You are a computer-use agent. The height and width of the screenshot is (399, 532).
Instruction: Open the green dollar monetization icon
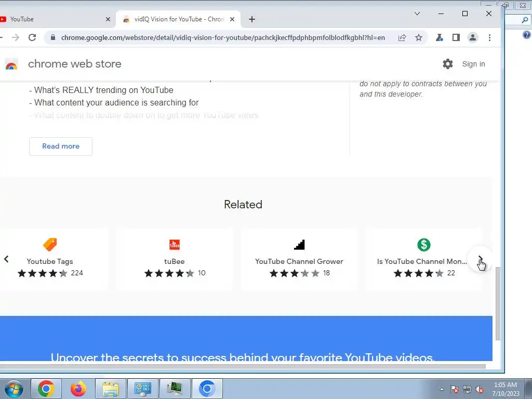point(424,245)
